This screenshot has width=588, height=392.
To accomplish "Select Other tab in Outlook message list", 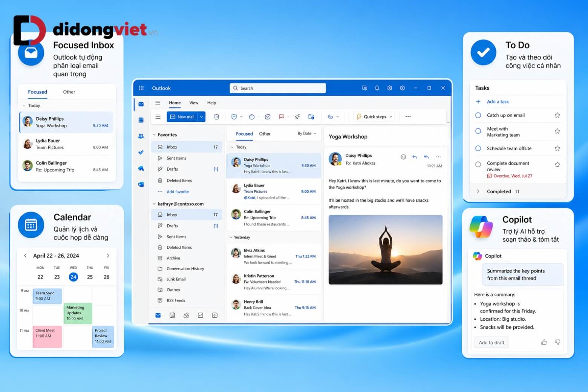I will tap(265, 134).
